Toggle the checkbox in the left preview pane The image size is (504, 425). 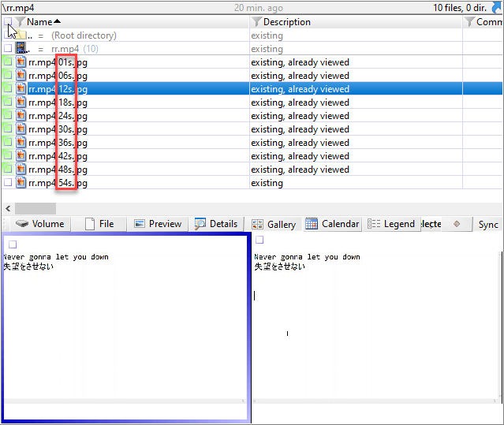pos(13,244)
